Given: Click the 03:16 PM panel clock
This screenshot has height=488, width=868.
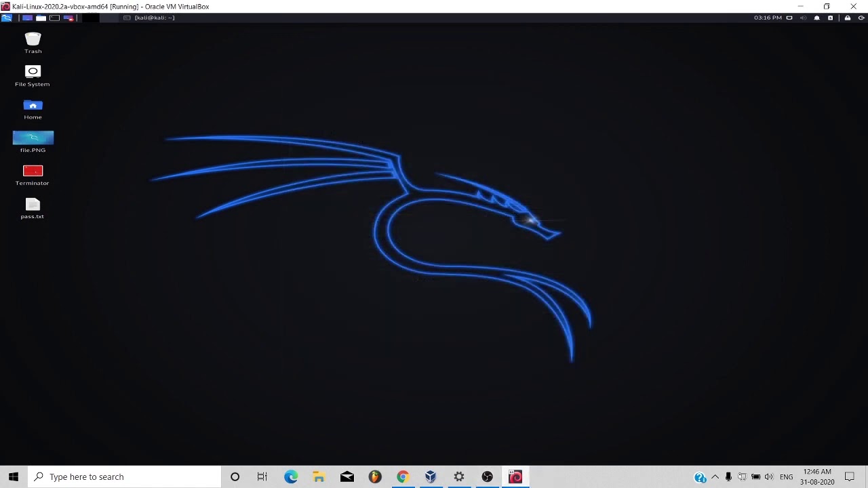Looking at the screenshot, I should (x=768, y=18).
